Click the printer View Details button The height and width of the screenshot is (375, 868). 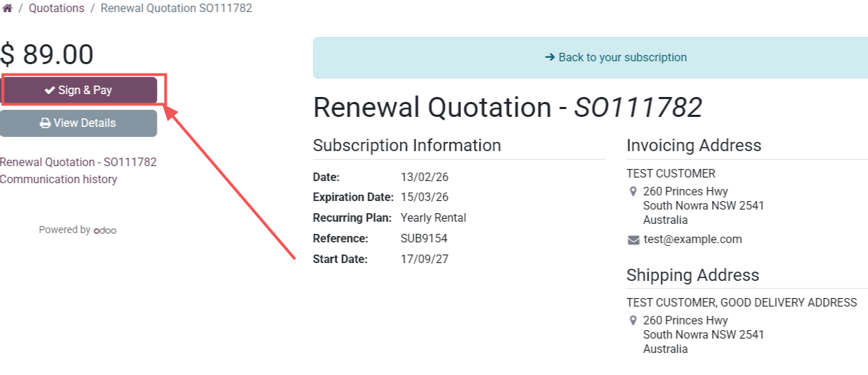[x=78, y=123]
